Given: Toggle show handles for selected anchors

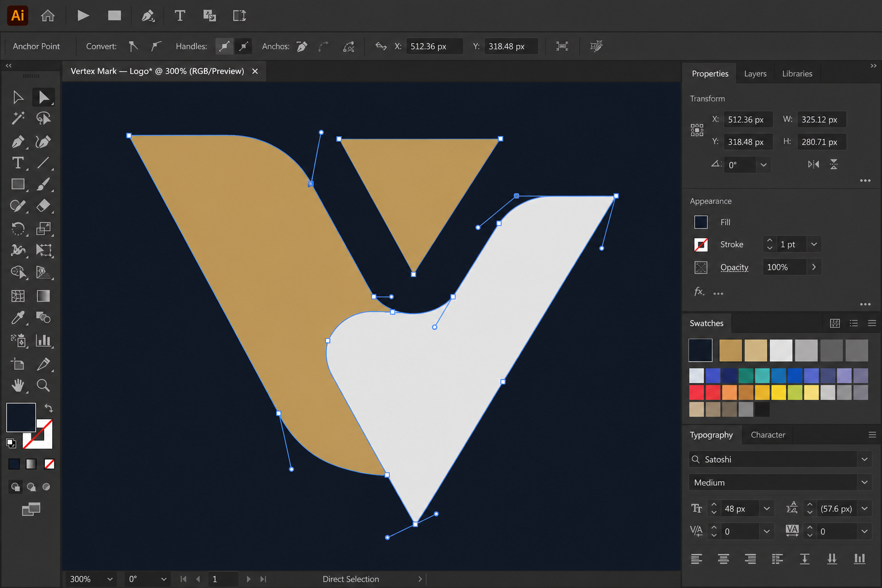Looking at the screenshot, I should [224, 47].
